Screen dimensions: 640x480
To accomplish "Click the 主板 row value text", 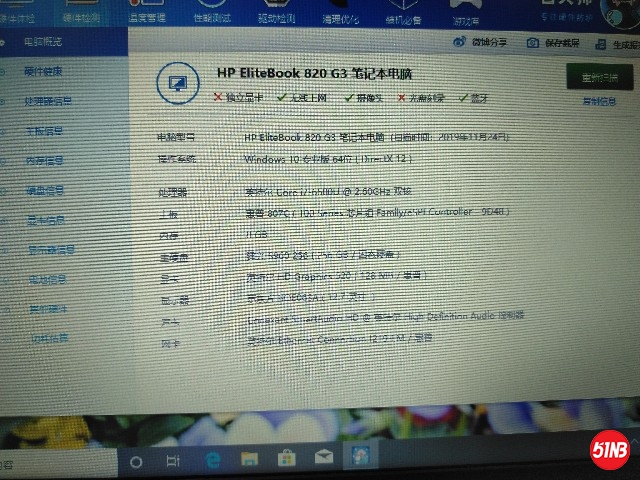I will (x=378, y=212).
